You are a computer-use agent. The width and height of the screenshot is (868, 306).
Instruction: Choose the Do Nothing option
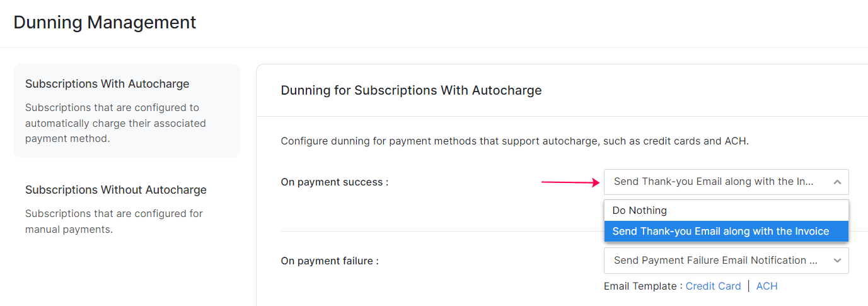point(640,211)
